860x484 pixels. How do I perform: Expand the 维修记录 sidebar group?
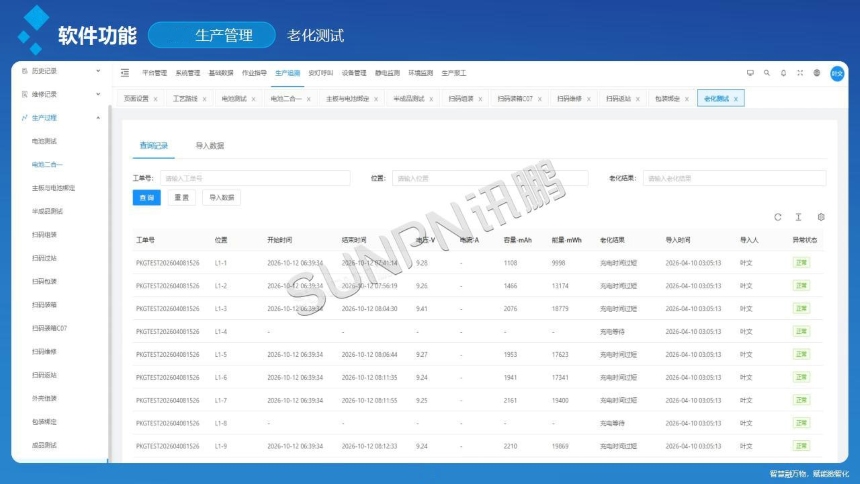point(98,94)
